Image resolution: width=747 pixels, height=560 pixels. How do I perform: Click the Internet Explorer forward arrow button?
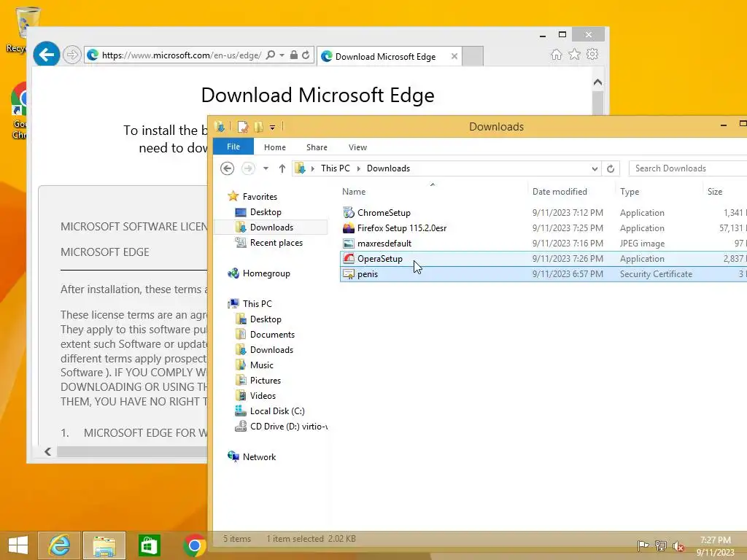(x=72, y=55)
